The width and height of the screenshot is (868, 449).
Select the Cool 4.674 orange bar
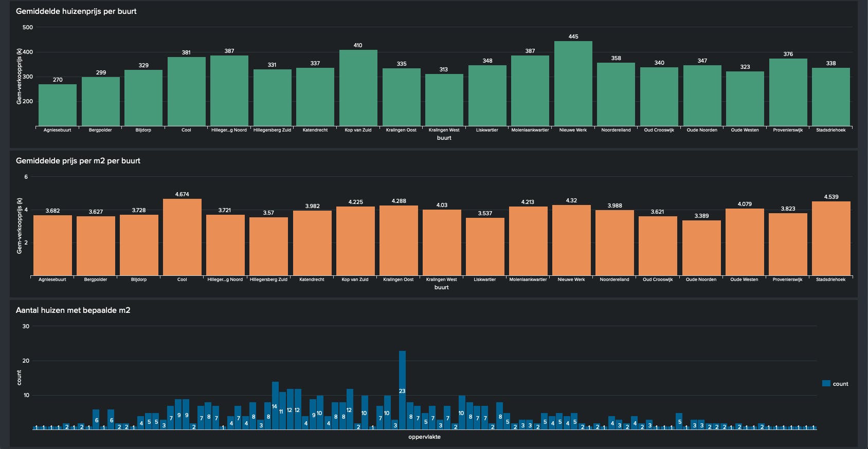(x=182, y=237)
